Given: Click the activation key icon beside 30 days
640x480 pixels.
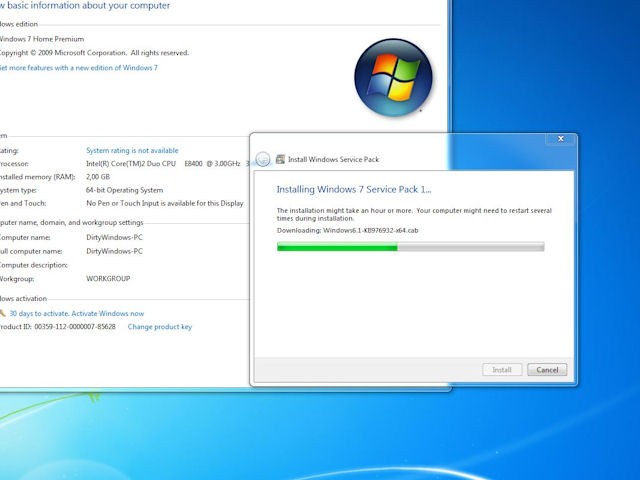Looking at the screenshot, I should coord(2,313).
